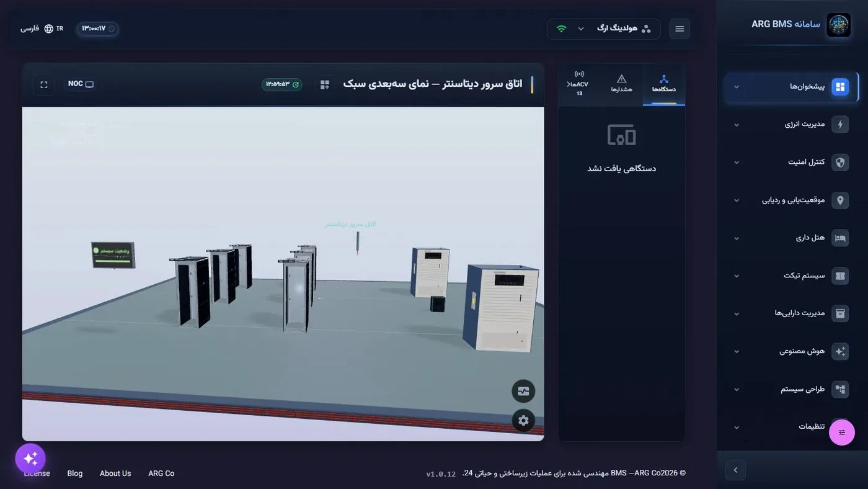The height and width of the screenshot is (489, 868).
Task: Collapse the sidebar with the bottom chevron
Action: (x=735, y=470)
